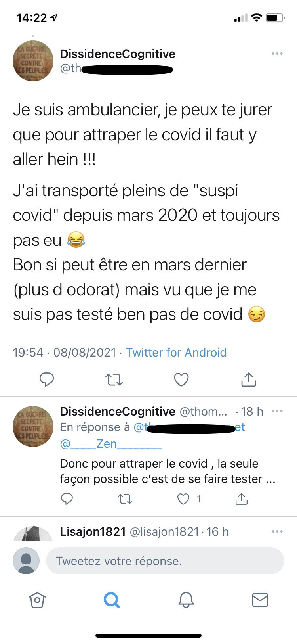Image resolution: width=297 pixels, height=644 pixels.
Task: Tap the 'Tweetez votre réponse' field
Action: tap(165, 561)
